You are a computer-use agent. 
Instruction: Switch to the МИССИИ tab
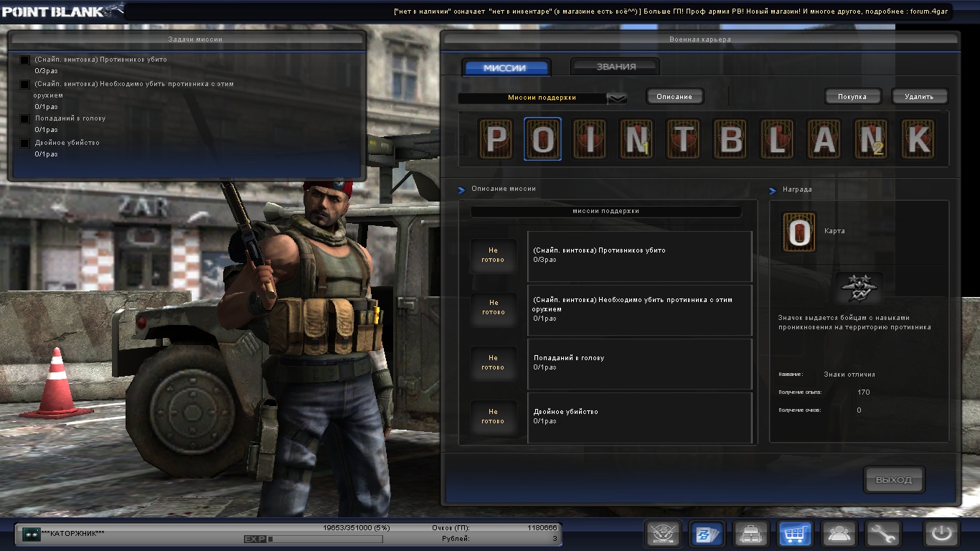[x=507, y=67]
